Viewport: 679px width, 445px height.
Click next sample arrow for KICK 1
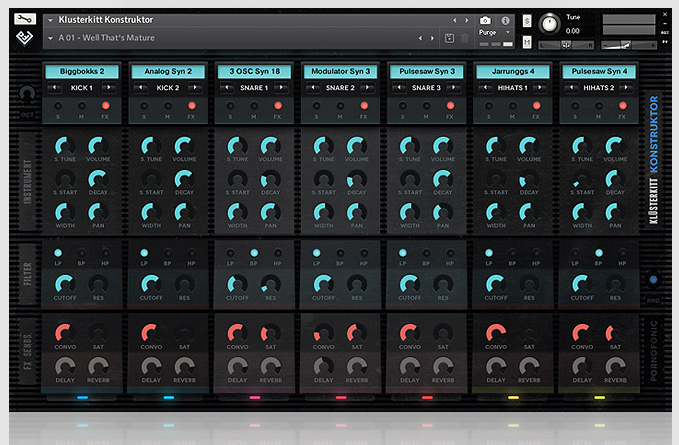point(109,87)
